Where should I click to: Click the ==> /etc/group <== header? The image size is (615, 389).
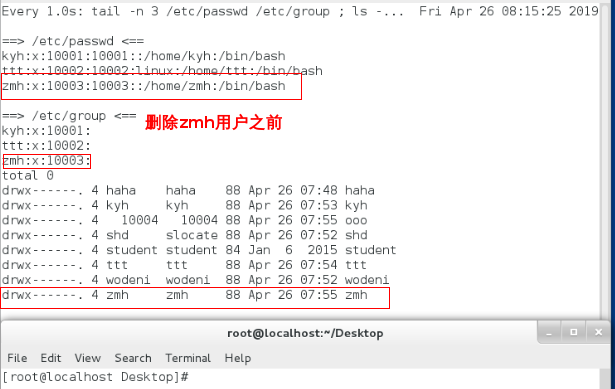pos(69,116)
